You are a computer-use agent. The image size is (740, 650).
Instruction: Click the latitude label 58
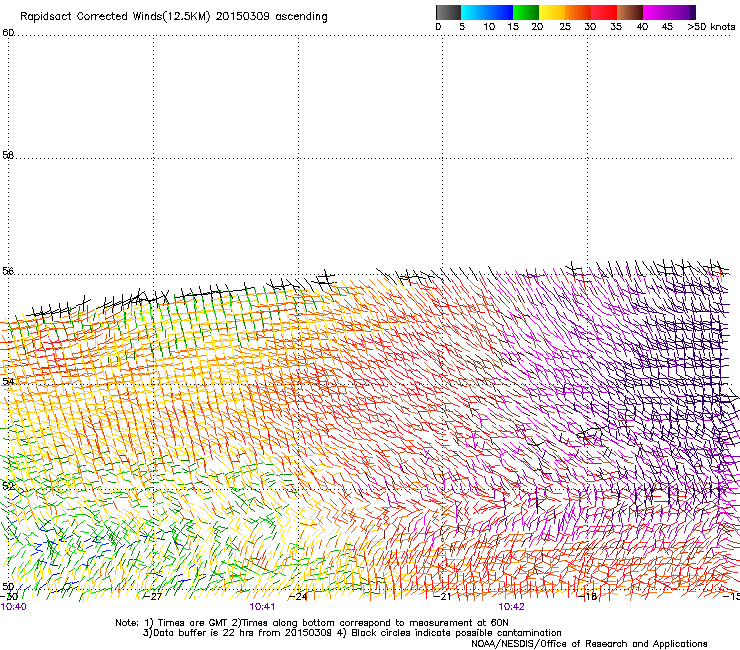pos(8,155)
